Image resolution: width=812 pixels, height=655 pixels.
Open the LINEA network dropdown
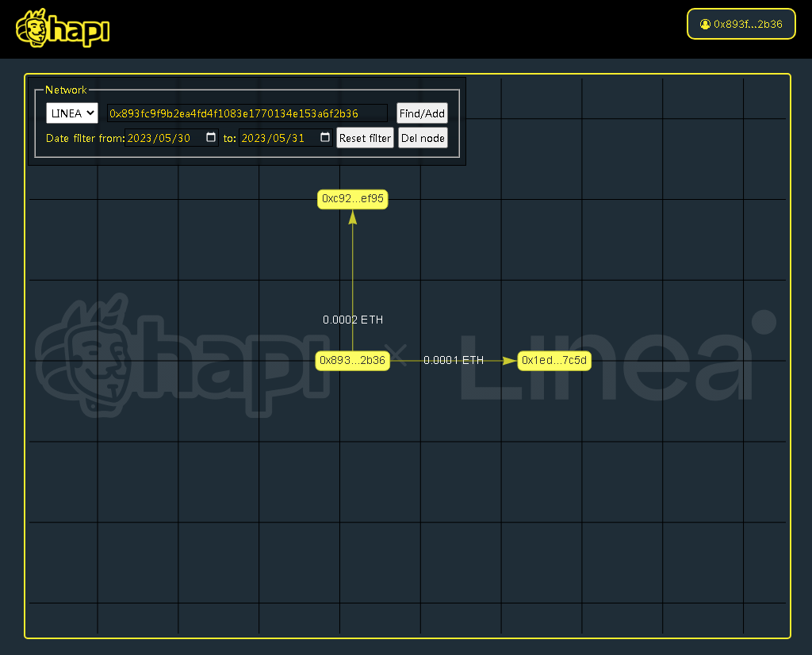pyautogui.click(x=72, y=113)
